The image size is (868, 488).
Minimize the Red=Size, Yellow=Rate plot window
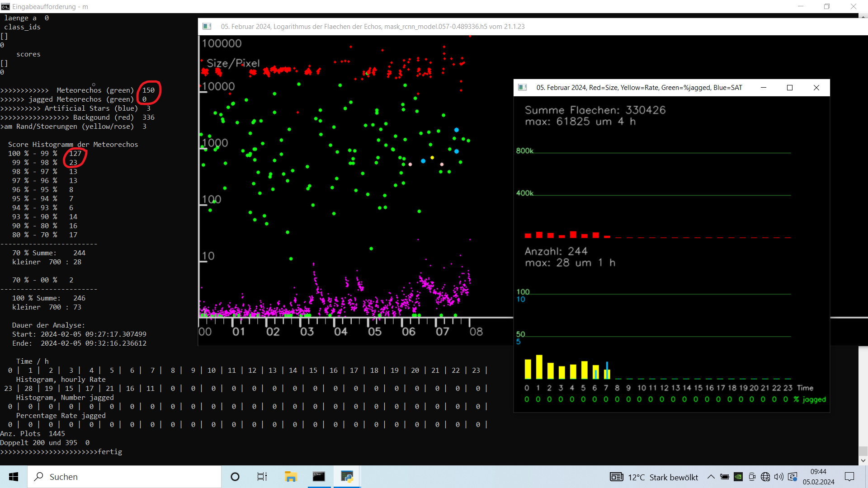(764, 88)
